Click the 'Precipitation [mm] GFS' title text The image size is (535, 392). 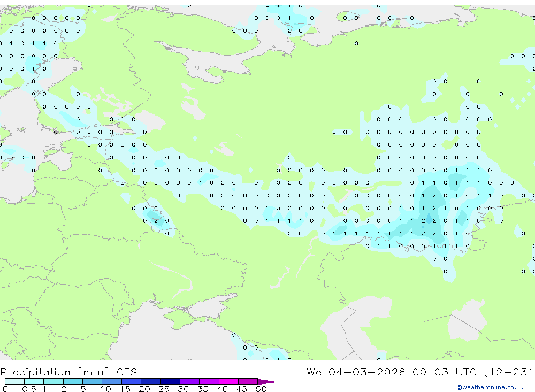click(x=68, y=372)
